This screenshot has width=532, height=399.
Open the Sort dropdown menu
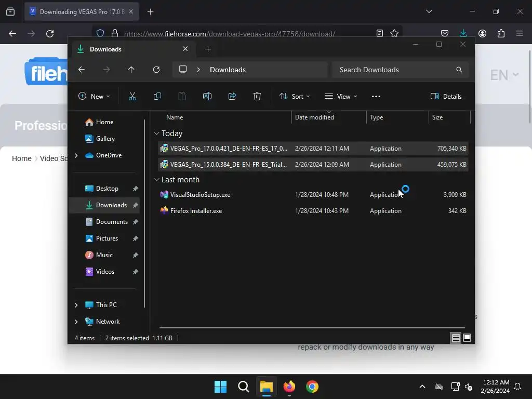click(x=294, y=96)
